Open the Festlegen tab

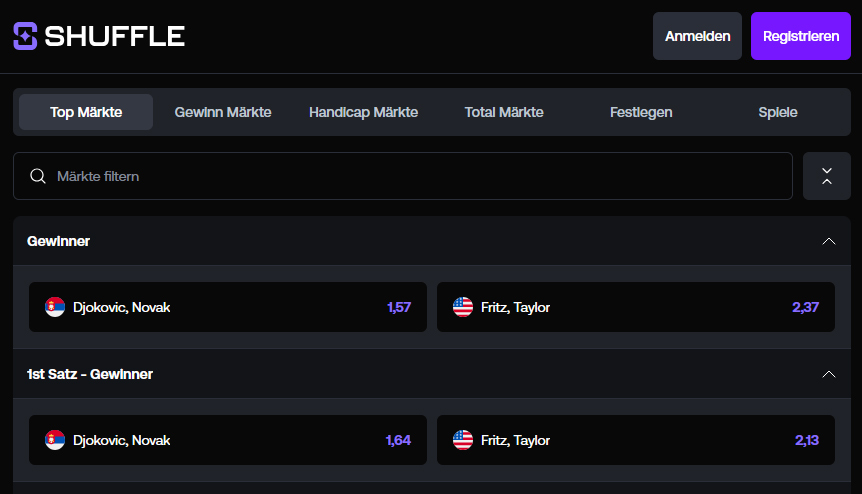coord(641,112)
